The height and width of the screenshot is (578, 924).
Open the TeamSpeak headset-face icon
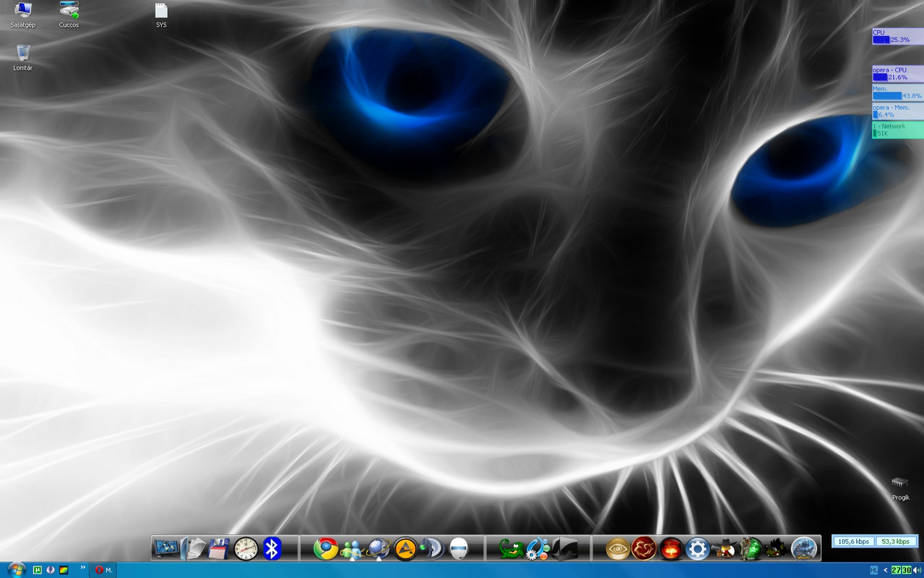432,548
